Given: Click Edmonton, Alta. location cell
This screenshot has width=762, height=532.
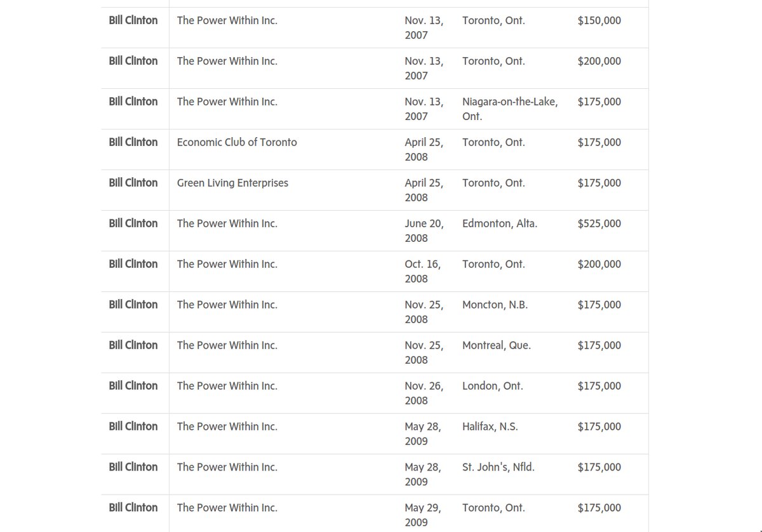Looking at the screenshot, I should 499,223.
